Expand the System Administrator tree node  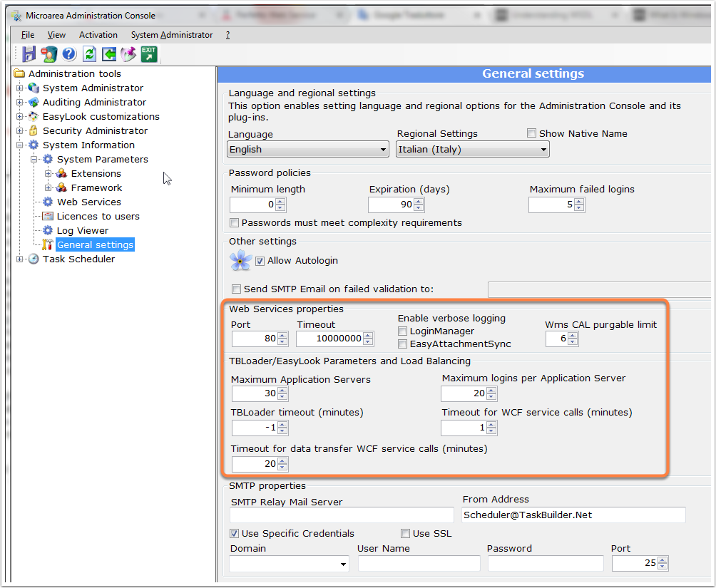[19, 88]
